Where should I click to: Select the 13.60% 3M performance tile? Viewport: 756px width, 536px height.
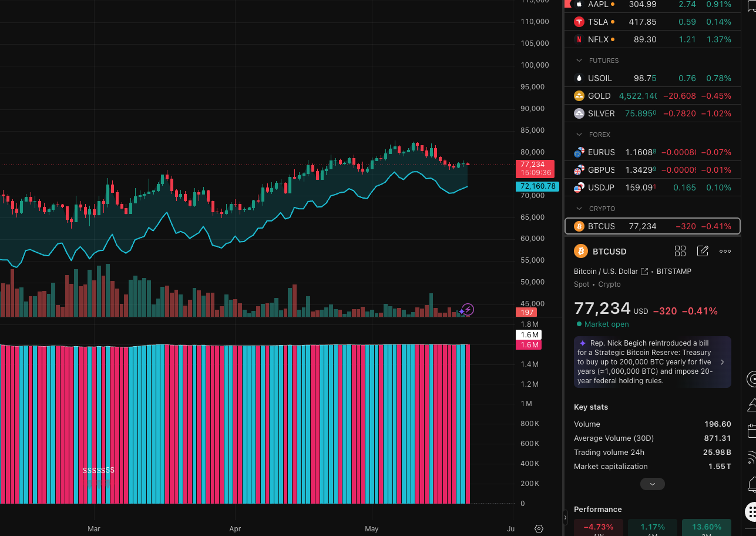click(707, 527)
